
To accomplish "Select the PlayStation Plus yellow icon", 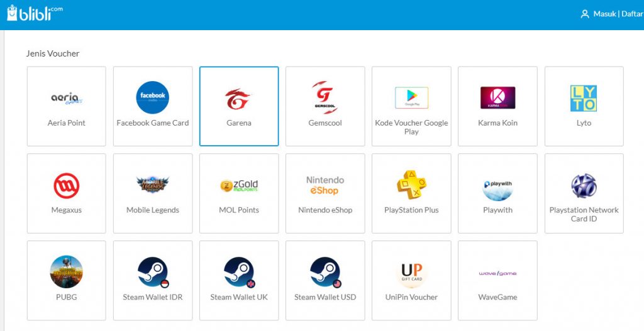I will click(x=411, y=185).
